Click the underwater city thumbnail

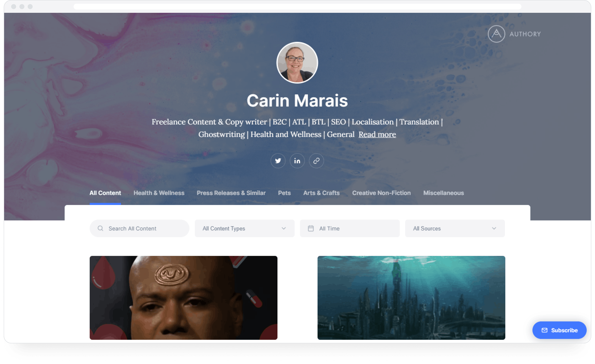[411, 297]
